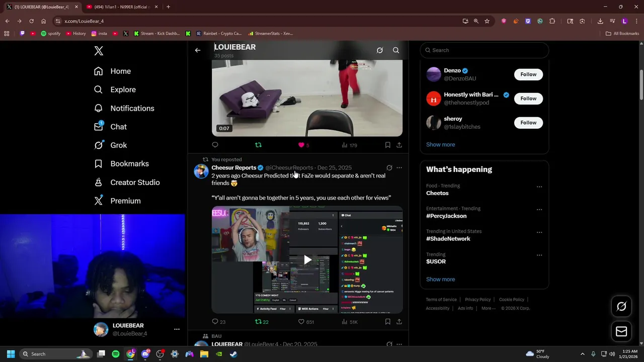
Task: Open the floating messages envelope button
Action: click(621, 331)
